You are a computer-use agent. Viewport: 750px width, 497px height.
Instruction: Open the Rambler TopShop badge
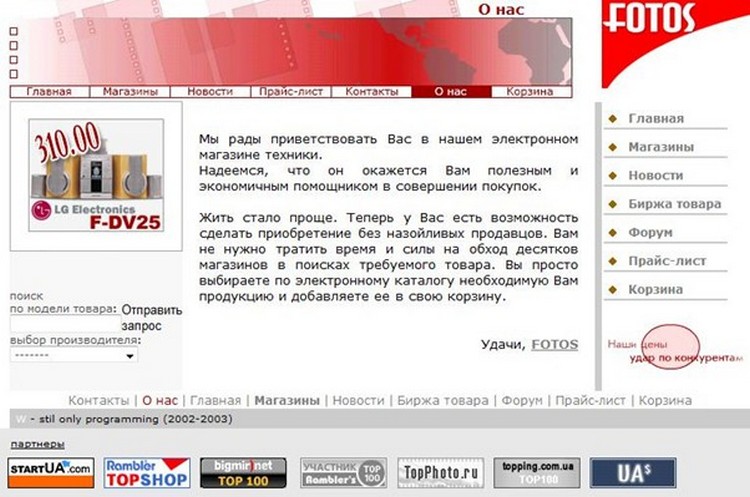[x=147, y=471]
